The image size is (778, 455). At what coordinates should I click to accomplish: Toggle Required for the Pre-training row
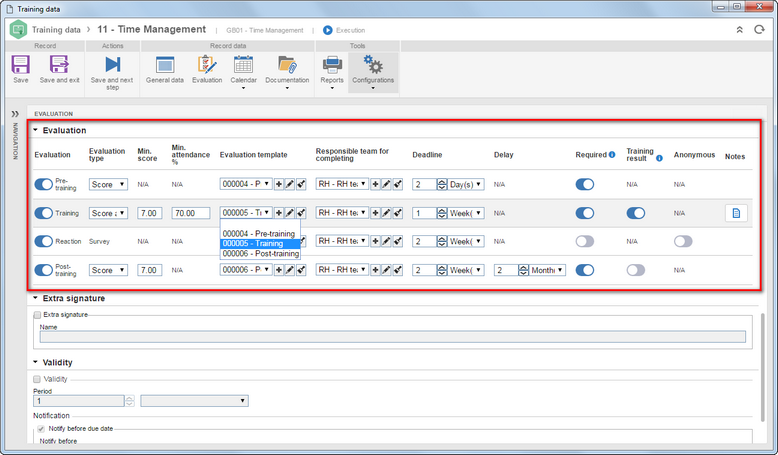(x=584, y=185)
